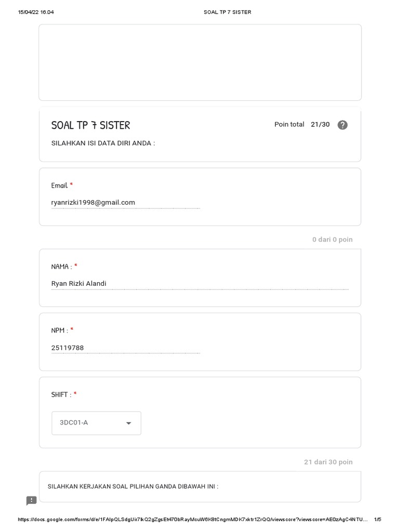Click the SILAHKAN KERJAKAN SOAL PILIHAN GANDA heading
Image resolution: width=399 pixels, height=532 pixels.
(x=133, y=487)
